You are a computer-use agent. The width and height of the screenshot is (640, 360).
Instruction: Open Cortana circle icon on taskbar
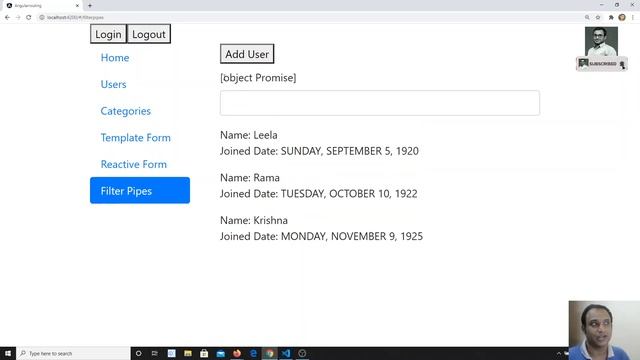tap(138, 353)
